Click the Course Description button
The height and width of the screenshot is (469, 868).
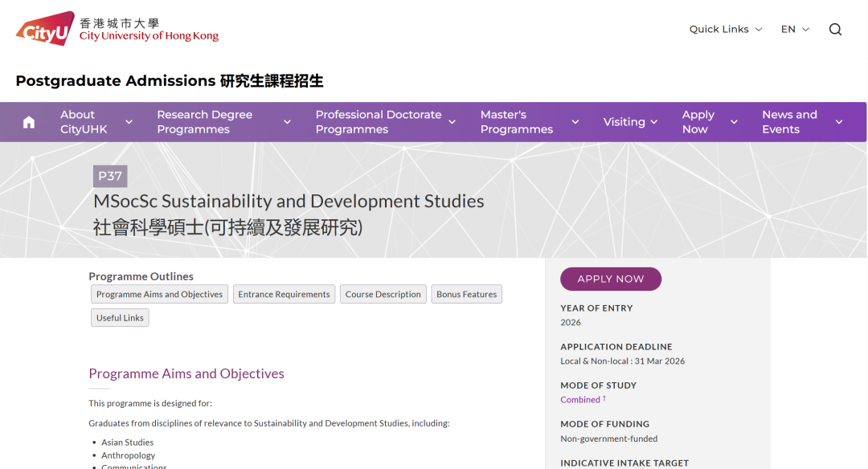(x=383, y=294)
